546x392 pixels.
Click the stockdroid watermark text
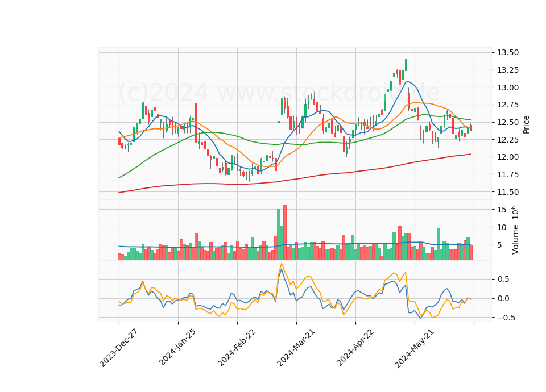[x=279, y=92]
